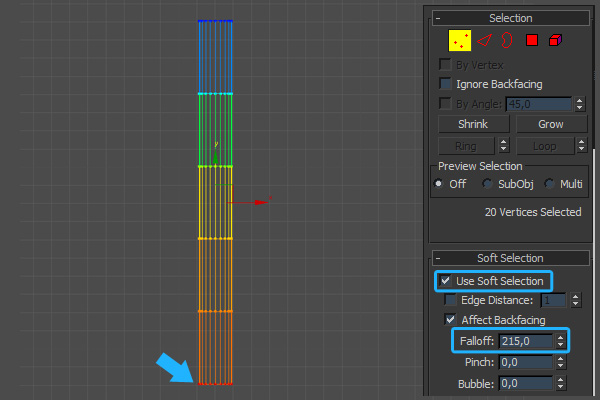Select Edge sub-object mode icon

click(x=484, y=41)
